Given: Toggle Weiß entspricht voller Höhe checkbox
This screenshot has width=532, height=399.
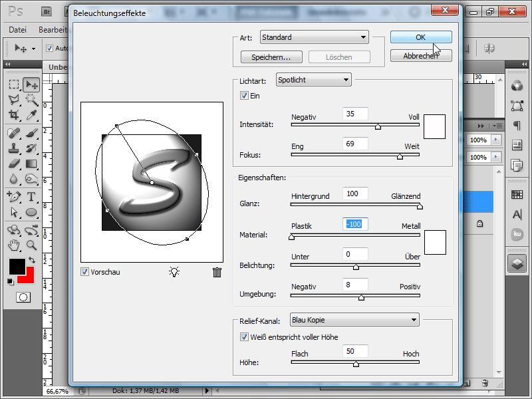Looking at the screenshot, I should click(x=244, y=337).
